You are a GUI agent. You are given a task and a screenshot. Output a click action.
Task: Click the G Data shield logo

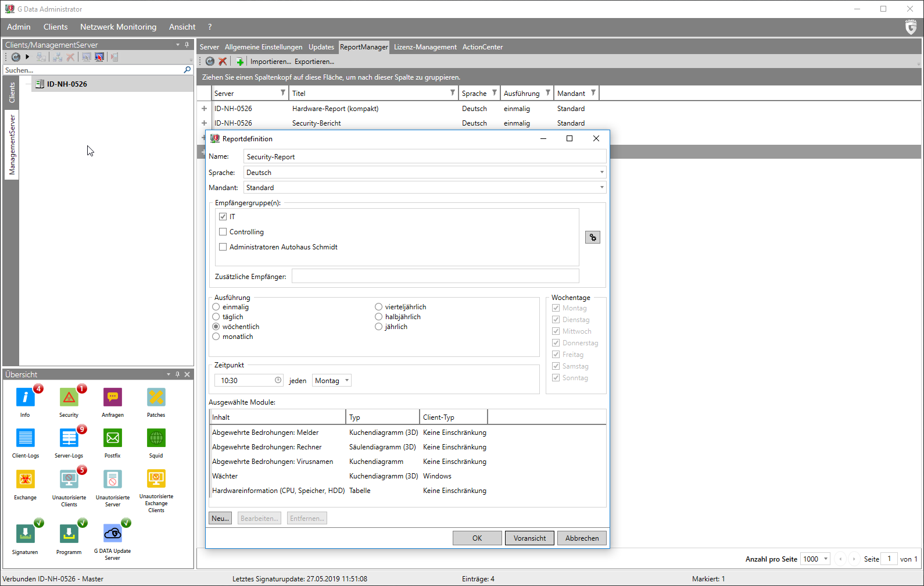coord(911,27)
